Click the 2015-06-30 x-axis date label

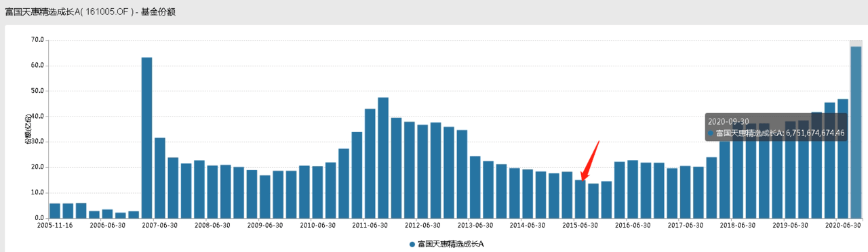(580, 226)
